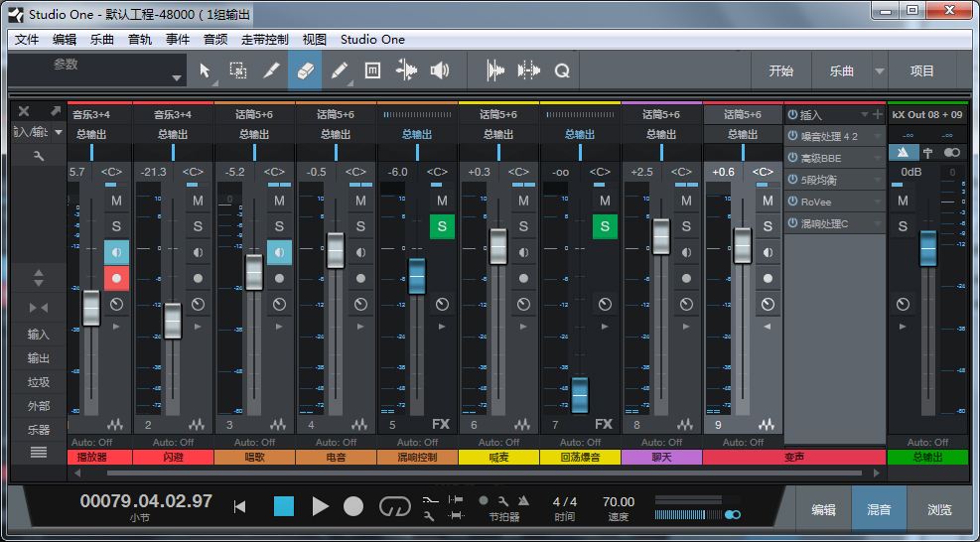Open the 走带控制 menu
Image resolution: width=980 pixels, height=542 pixels.
265,40
